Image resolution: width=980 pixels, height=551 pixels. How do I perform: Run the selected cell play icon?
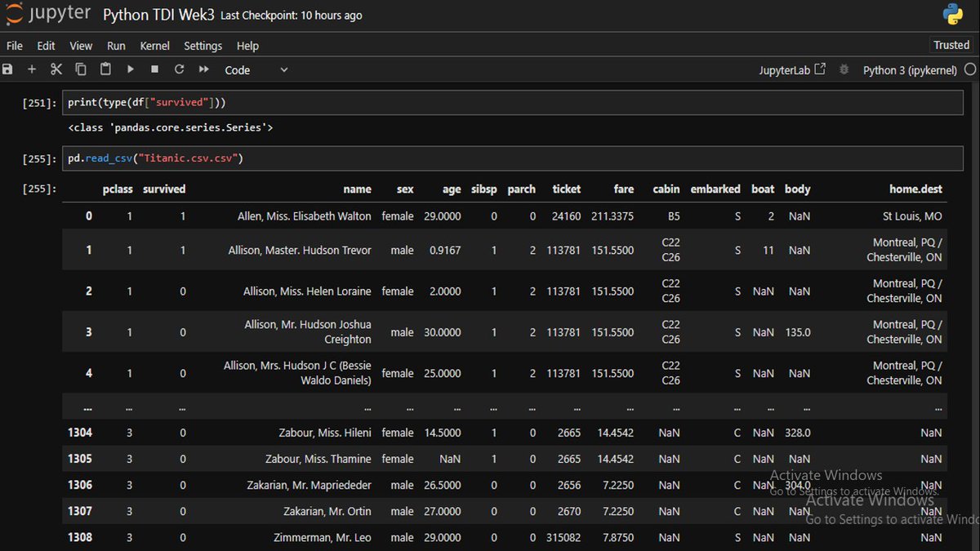point(130,70)
